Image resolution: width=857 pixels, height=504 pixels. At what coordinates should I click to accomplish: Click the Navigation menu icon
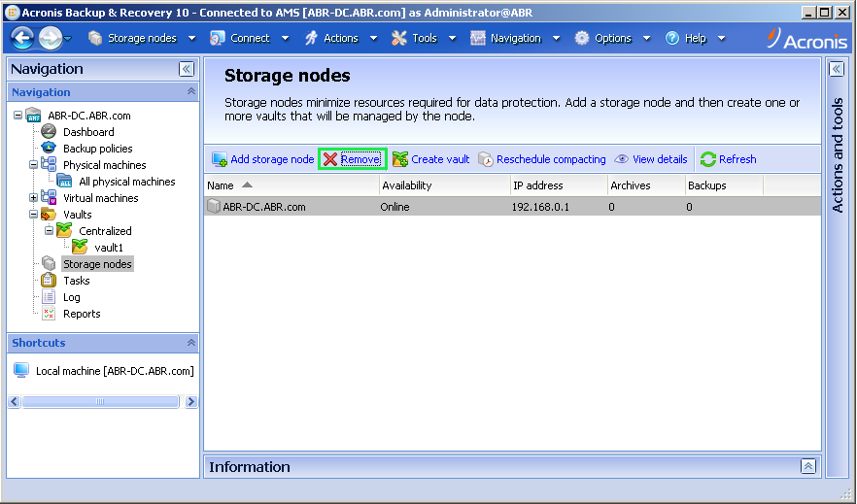478,38
